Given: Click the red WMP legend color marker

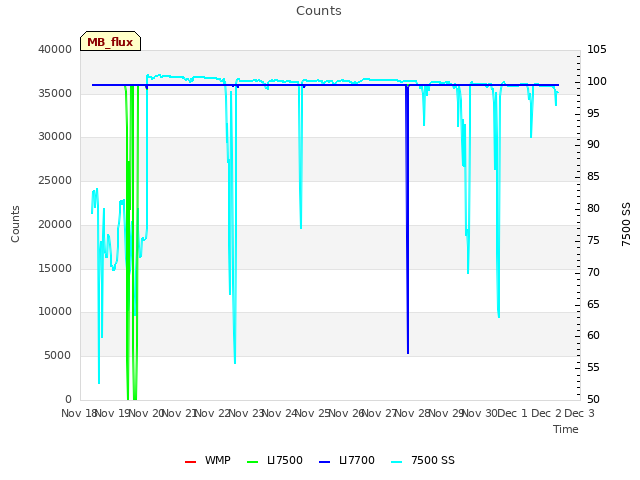Looking at the screenshot, I should (191, 462).
